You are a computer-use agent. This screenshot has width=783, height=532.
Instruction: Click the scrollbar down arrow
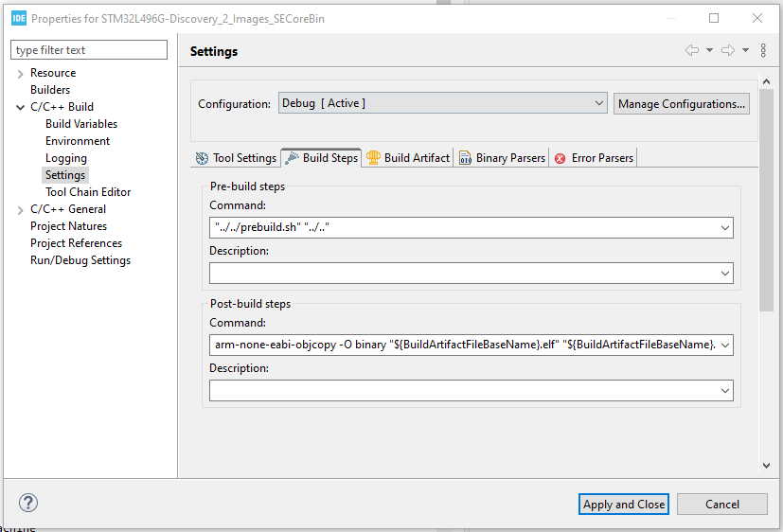(x=767, y=465)
